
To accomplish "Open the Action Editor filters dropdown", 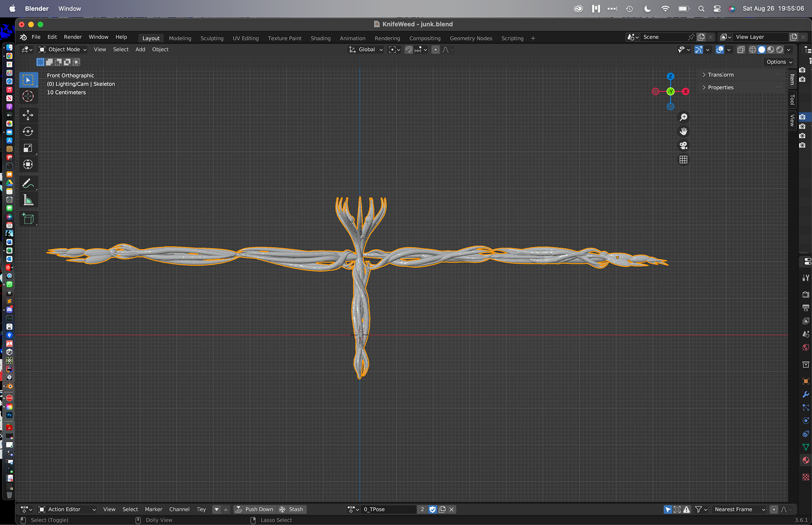I will tap(701, 510).
